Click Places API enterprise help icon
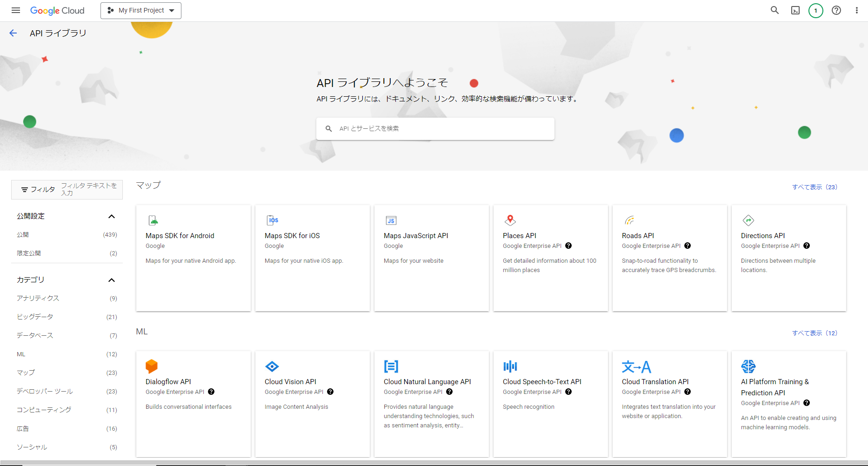This screenshot has height=466, width=868. pyautogui.click(x=568, y=246)
